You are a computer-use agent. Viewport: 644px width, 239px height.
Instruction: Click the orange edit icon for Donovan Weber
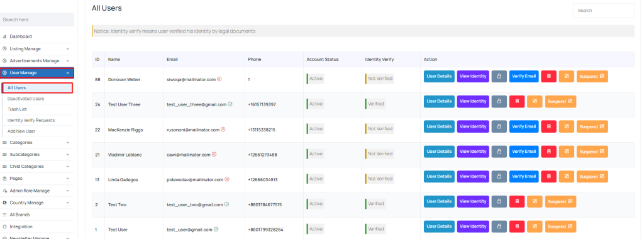pyautogui.click(x=567, y=76)
